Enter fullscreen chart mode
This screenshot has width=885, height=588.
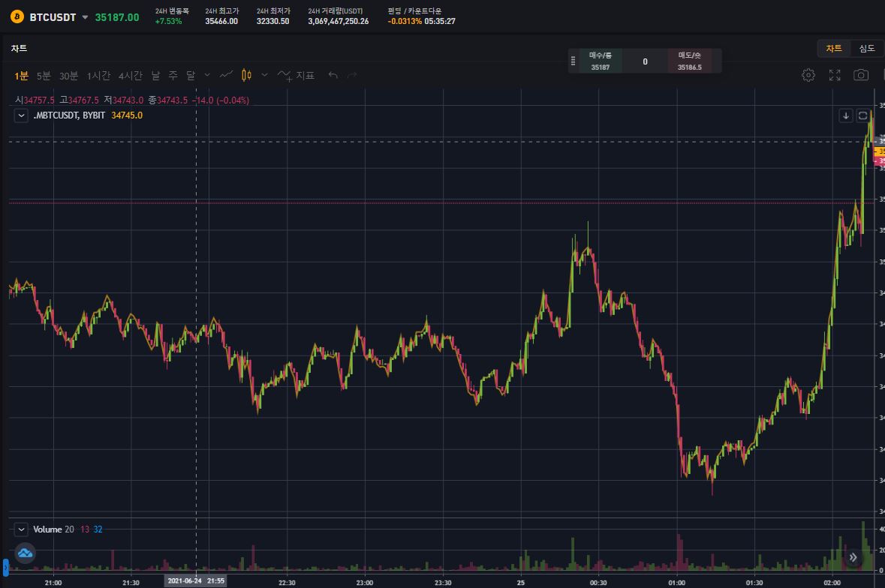[x=835, y=75]
